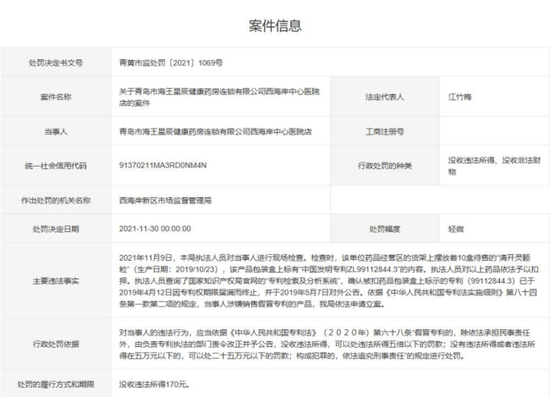Click the label 处罚决定书文号

[x=56, y=63]
